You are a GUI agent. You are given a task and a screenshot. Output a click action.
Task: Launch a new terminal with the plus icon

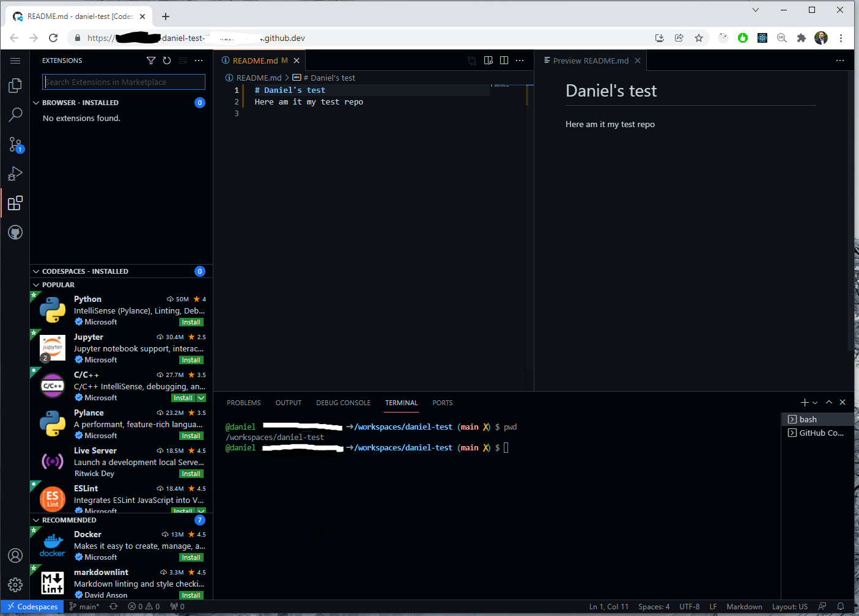tap(803, 402)
